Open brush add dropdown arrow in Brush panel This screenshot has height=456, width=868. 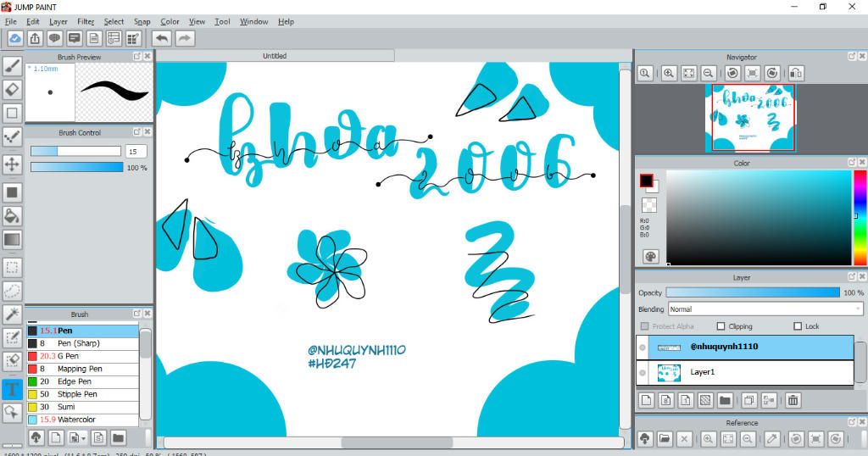pyautogui.click(x=83, y=438)
